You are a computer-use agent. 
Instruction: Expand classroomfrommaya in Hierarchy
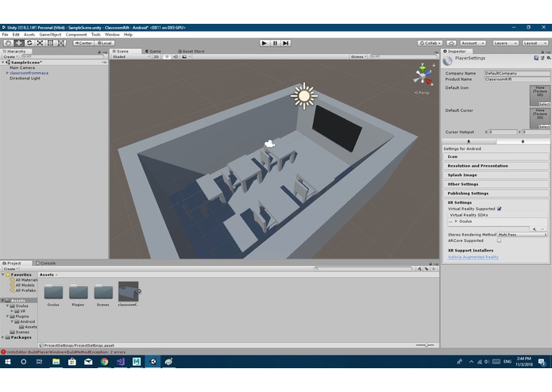coord(7,73)
